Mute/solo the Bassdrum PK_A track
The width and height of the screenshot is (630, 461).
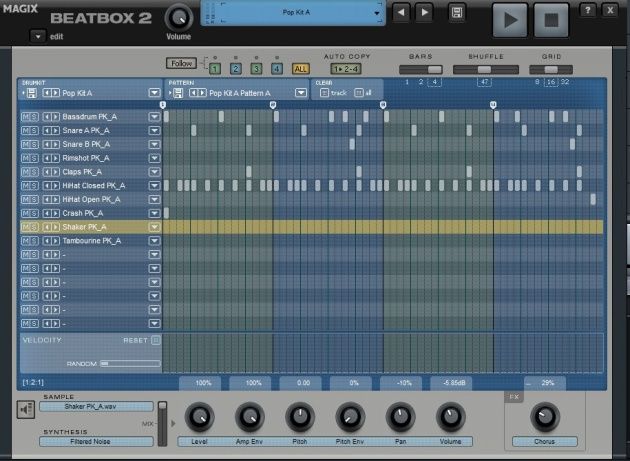[30, 117]
